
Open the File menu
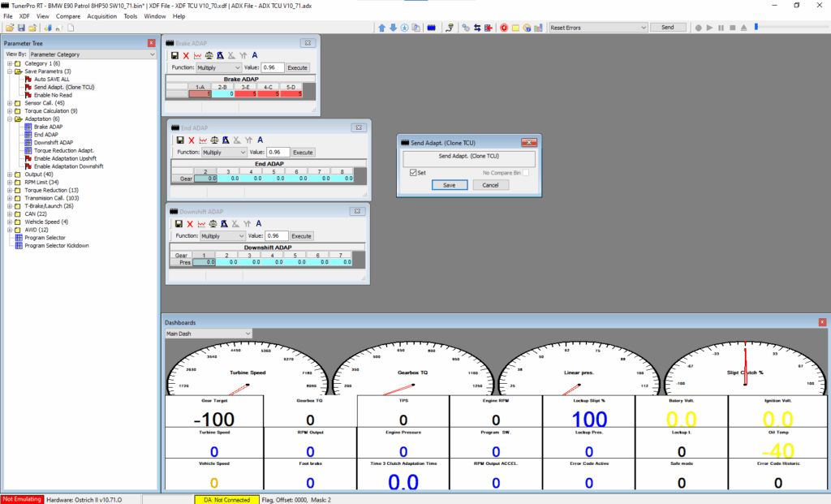point(8,16)
